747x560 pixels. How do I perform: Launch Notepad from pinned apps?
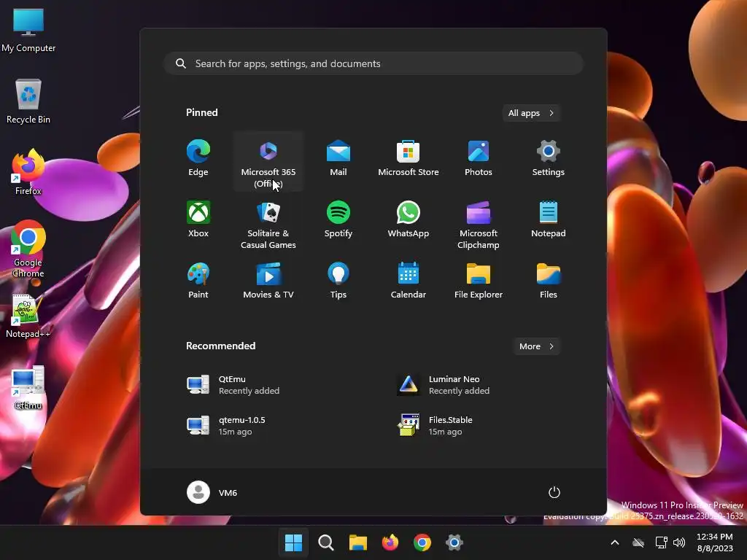coord(549,220)
